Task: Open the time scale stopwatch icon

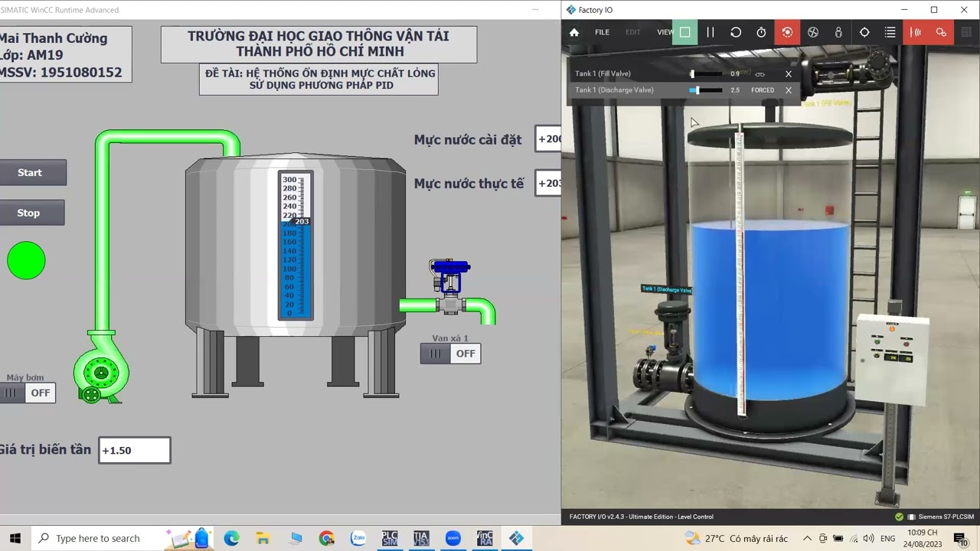Action: [x=761, y=32]
